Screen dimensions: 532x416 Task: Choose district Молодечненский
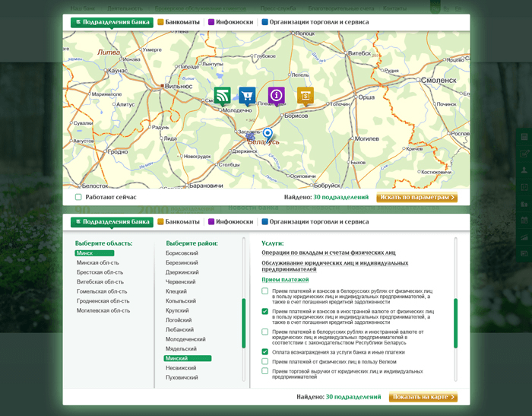pos(185,339)
